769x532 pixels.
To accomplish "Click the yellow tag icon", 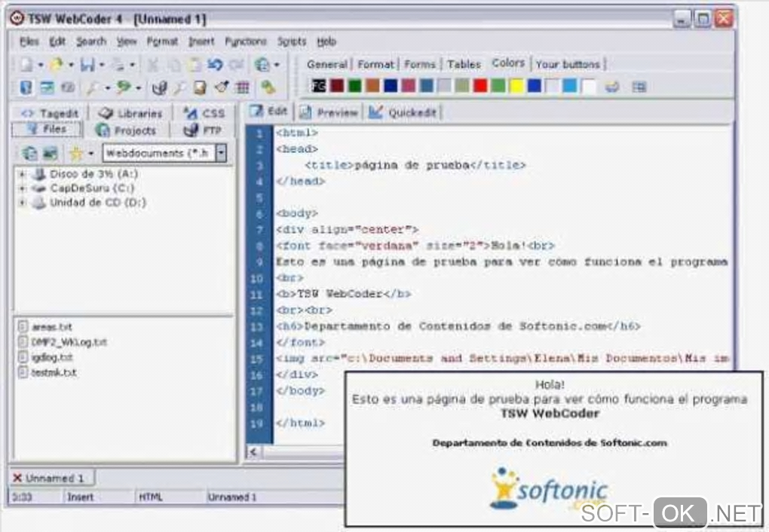I will (x=268, y=87).
